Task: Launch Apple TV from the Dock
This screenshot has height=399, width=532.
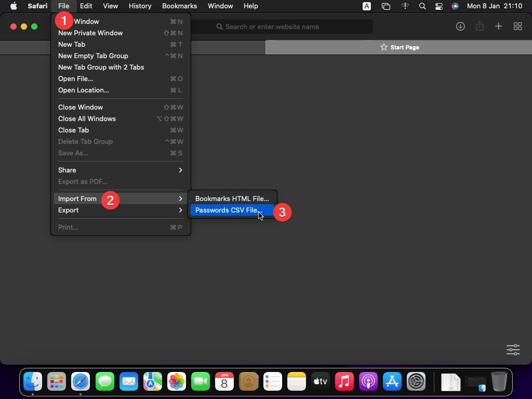Action: tap(320, 381)
